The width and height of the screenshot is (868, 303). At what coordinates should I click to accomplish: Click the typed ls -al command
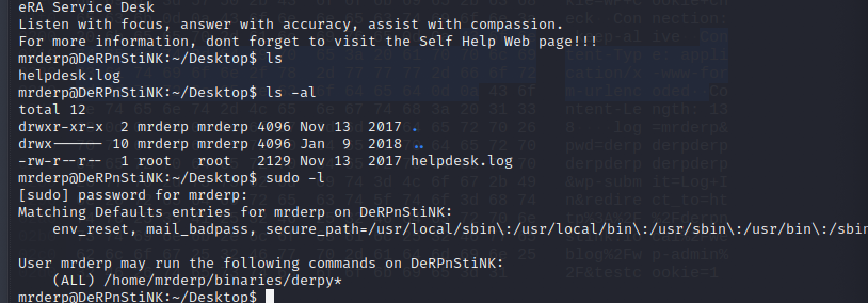point(291,92)
